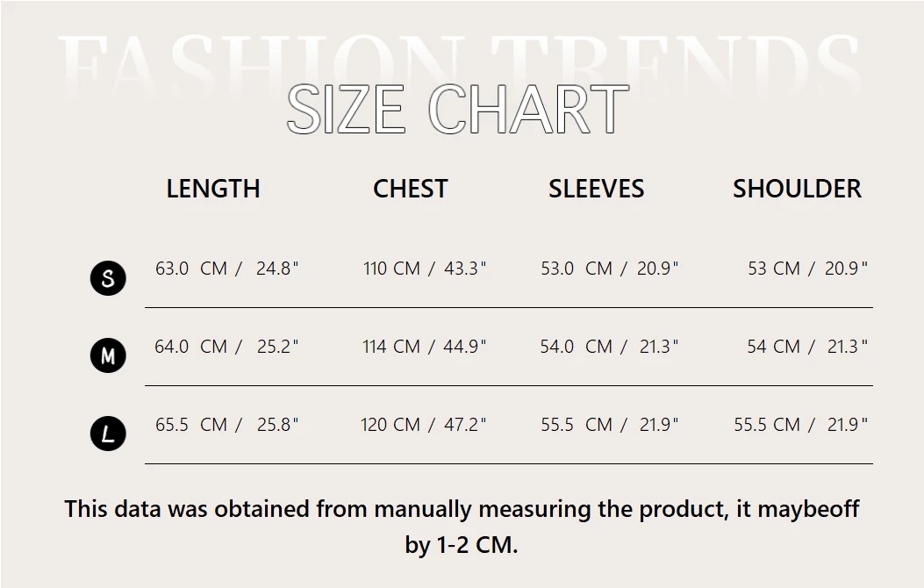924x588 pixels.
Task: Click the LENGTH column header
Action: (x=213, y=188)
